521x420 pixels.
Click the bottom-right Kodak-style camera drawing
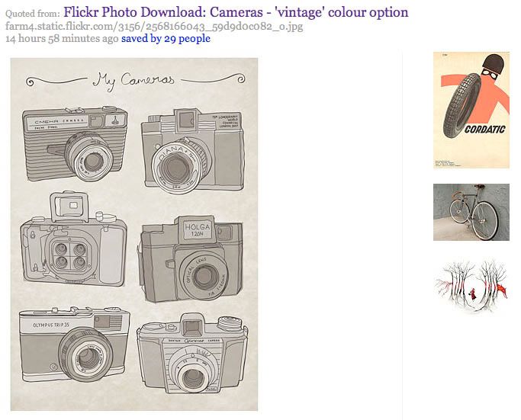193,354
